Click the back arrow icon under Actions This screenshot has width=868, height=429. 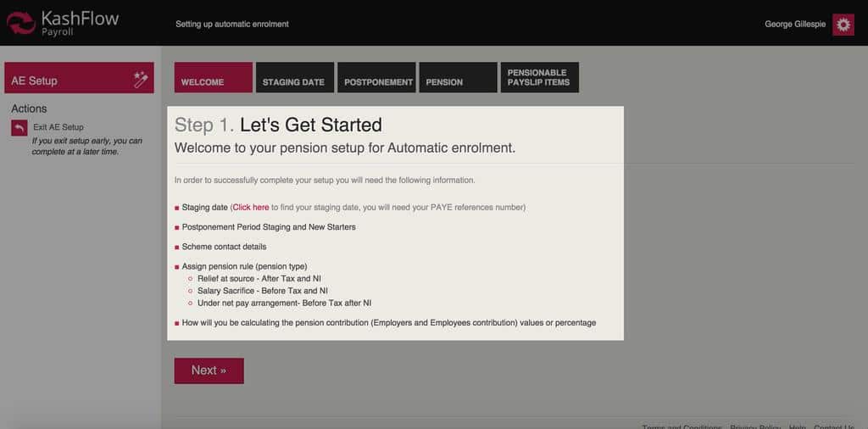[x=19, y=128]
